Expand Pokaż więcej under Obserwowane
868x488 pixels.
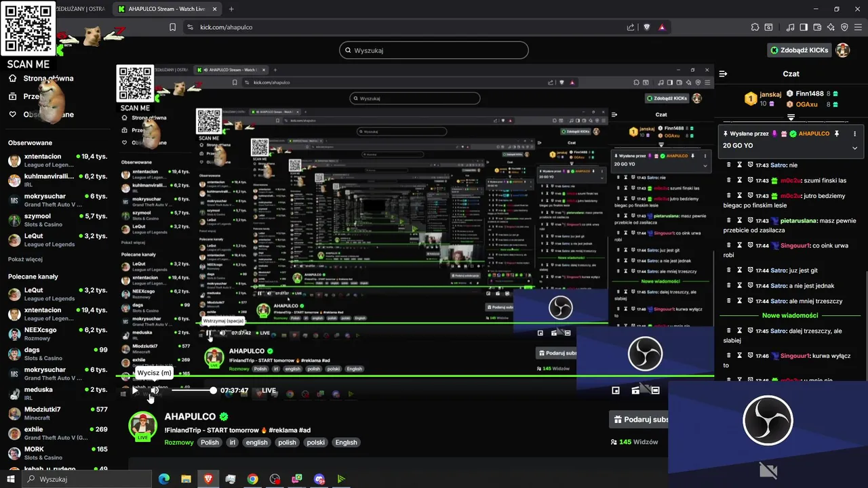(x=25, y=259)
